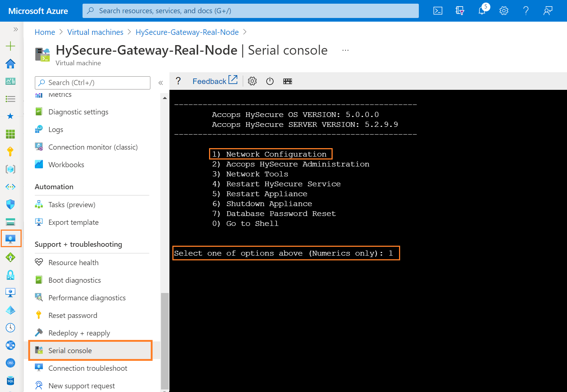
Task: Click the Favorites star icon
Action: point(10,116)
